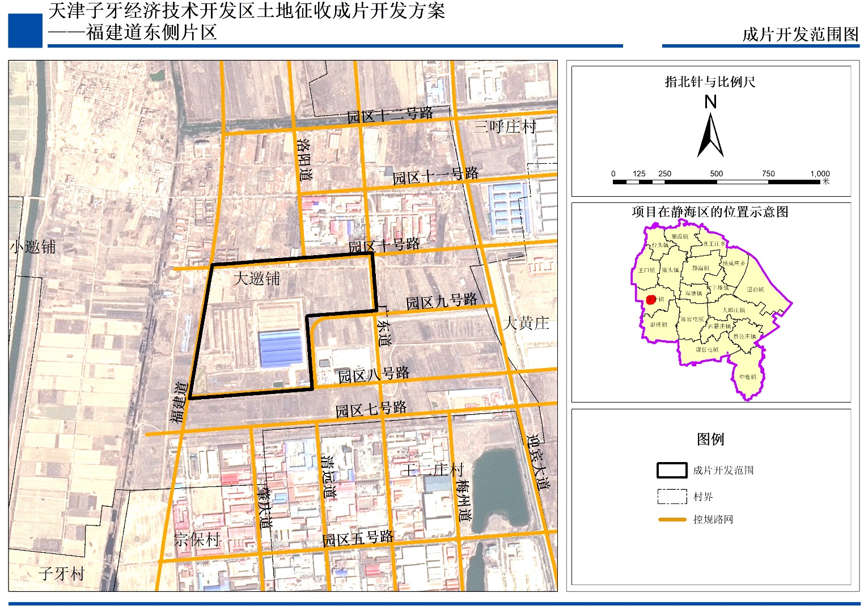Click the orange 控规路网 legend line

[x=672, y=519]
